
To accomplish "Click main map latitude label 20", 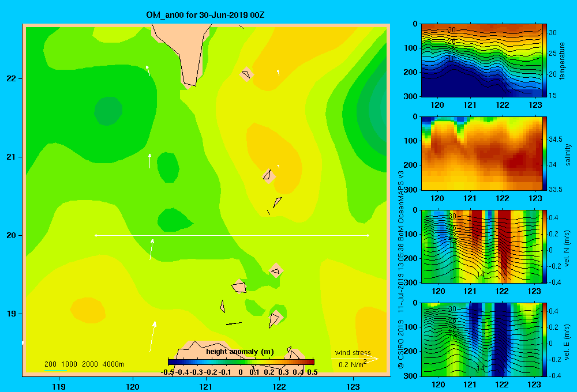I will pyautogui.click(x=12, y=235).
